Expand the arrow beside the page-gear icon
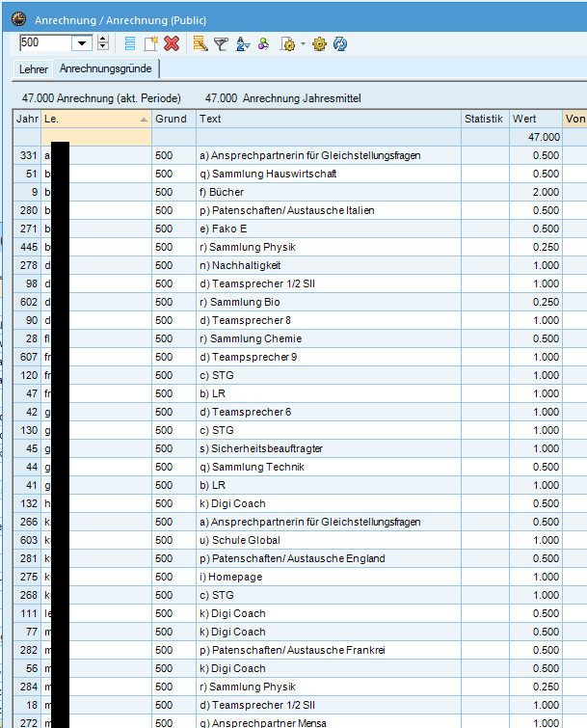The image size is (587, 728). [x=303, y=44]
